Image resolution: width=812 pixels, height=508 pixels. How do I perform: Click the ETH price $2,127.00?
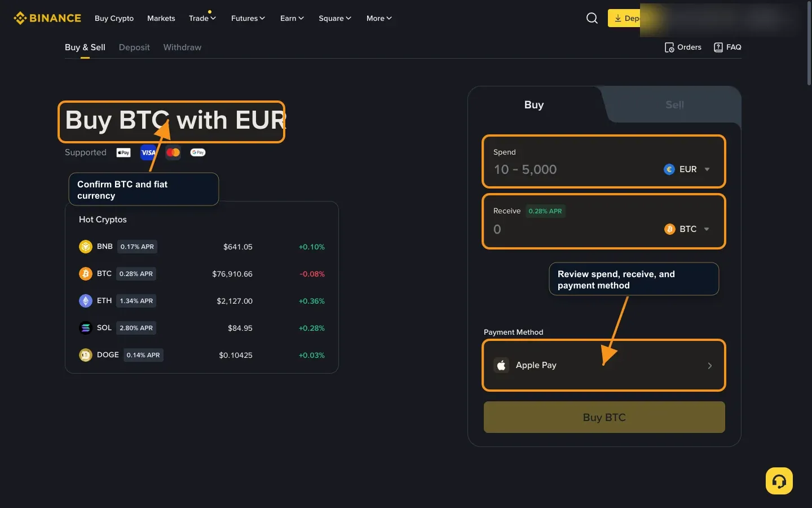point(235,301)
